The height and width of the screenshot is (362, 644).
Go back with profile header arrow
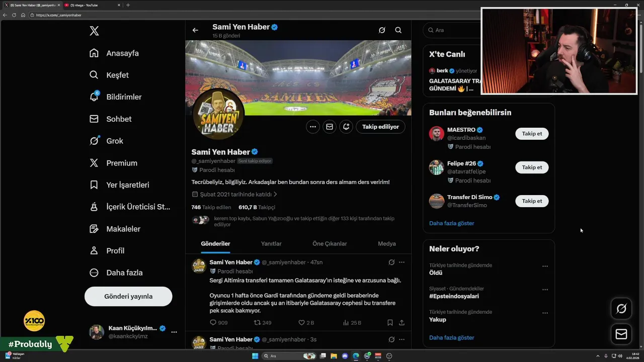point(195,30)
